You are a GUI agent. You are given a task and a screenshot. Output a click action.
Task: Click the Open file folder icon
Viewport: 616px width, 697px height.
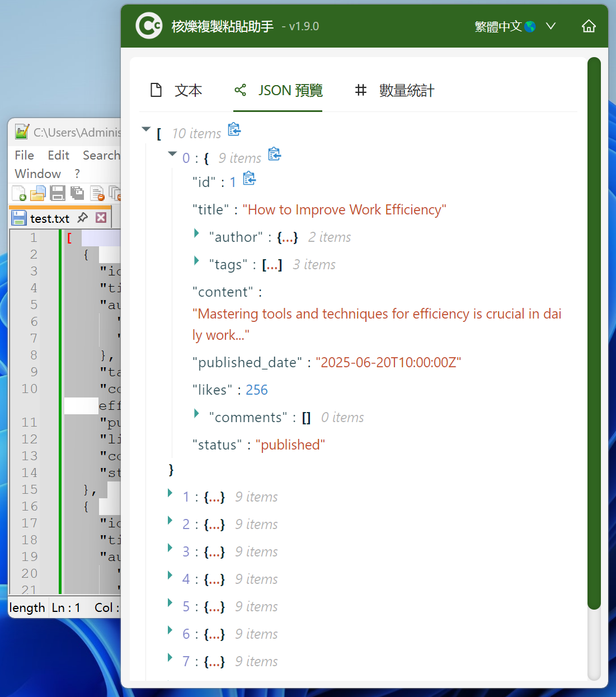pos(37,193)
